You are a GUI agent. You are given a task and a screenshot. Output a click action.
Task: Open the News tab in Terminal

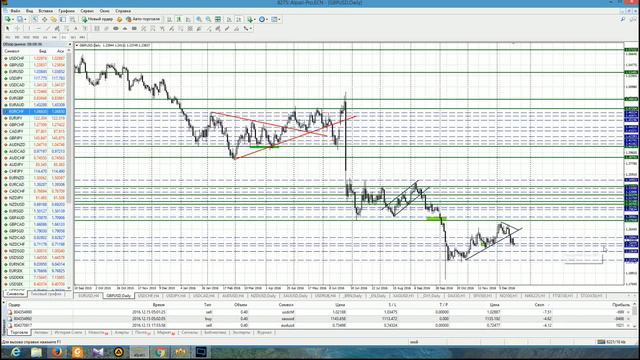pyautogui.click(x=98, y=333)
